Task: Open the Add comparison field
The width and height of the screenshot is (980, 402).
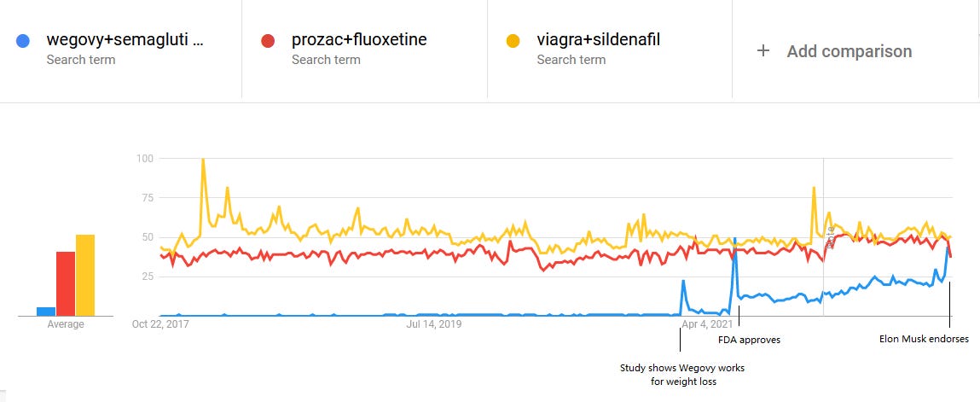Action: [854, 50]
